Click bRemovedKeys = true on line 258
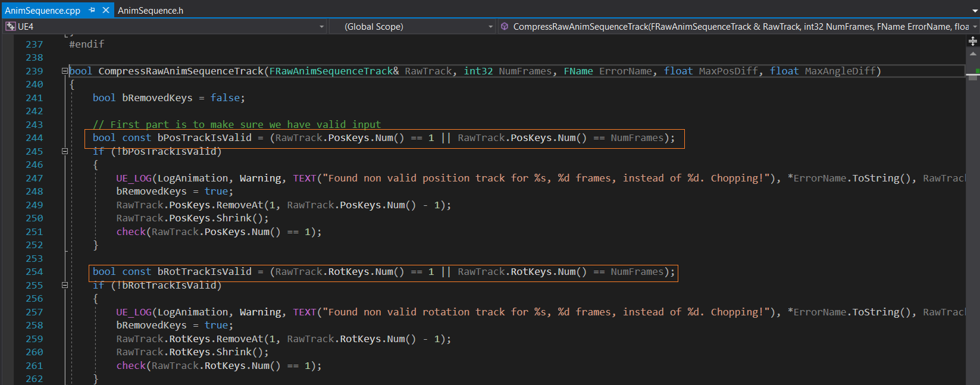Viewport: 980px width, 385px height. click(x=174, y=325)
